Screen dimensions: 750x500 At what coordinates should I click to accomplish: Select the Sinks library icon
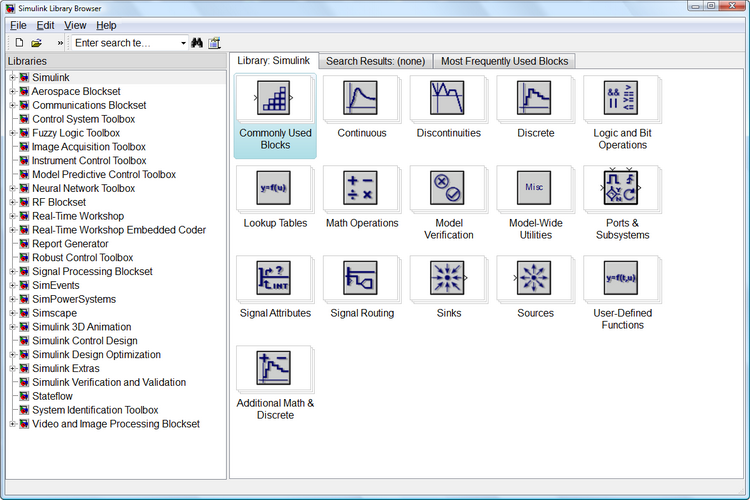pos(448,278)
